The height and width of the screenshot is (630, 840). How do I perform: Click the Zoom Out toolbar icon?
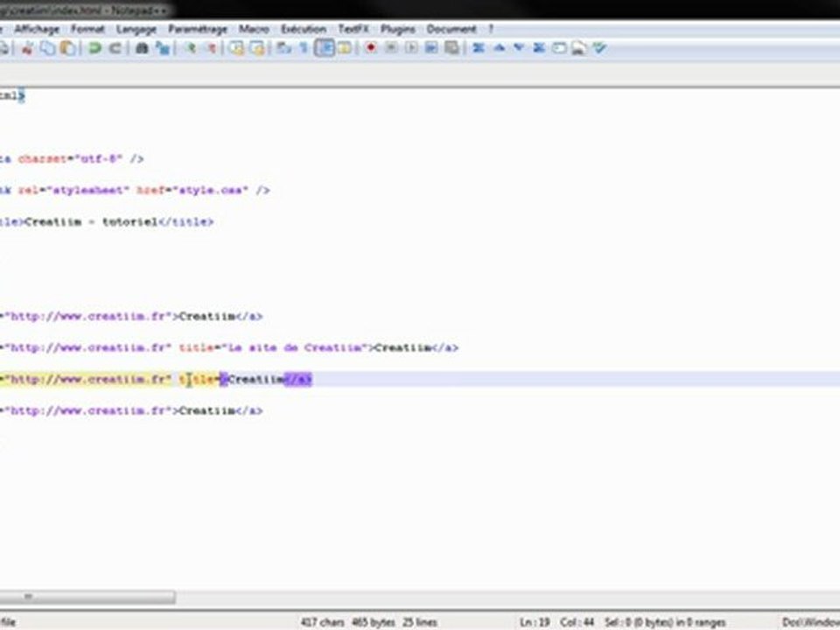tap(211, 48)
